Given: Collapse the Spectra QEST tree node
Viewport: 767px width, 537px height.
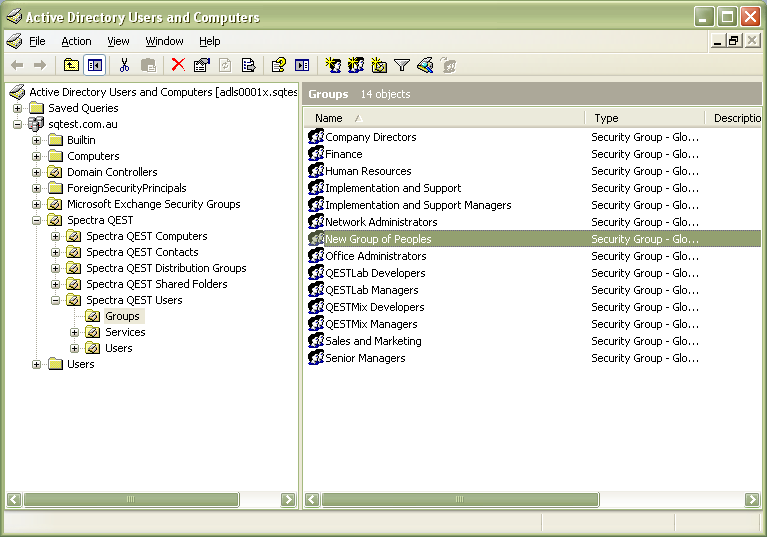Looking at the screenshot, I should [37, 220].
